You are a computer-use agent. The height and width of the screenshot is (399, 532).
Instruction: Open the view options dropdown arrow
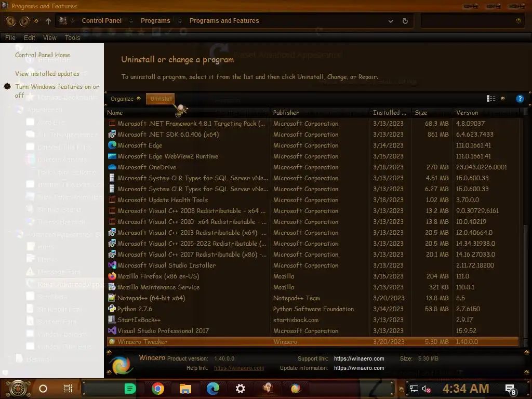[x=503, y=99]
